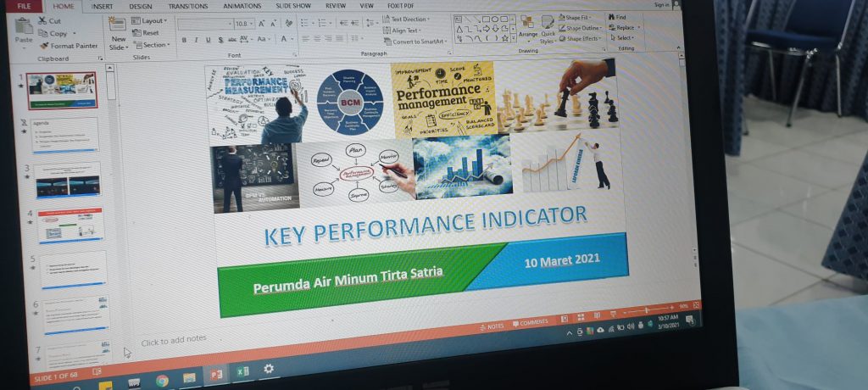
Task: Click the Format Painter brush icon
Action: [x=42, y=46]
